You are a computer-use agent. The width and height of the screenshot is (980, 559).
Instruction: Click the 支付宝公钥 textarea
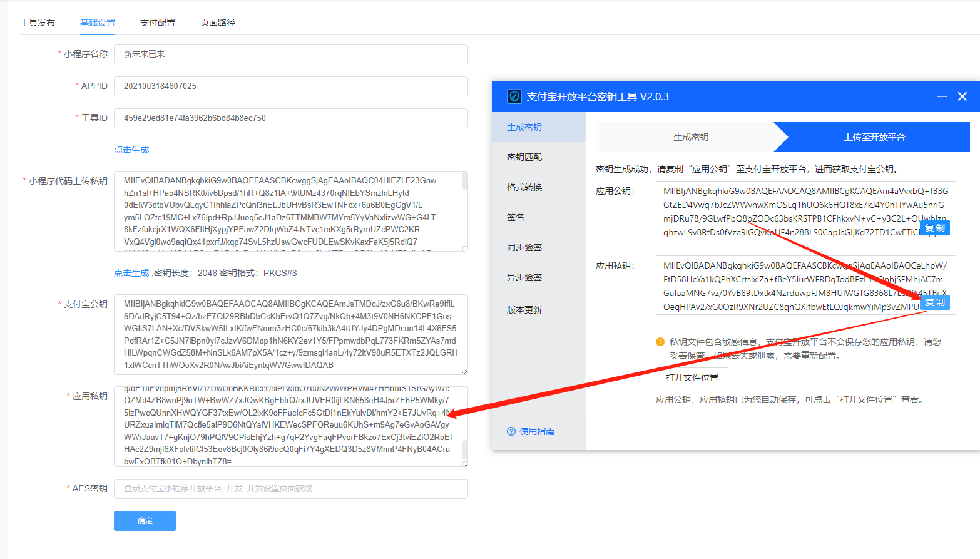tap(291, 334)
